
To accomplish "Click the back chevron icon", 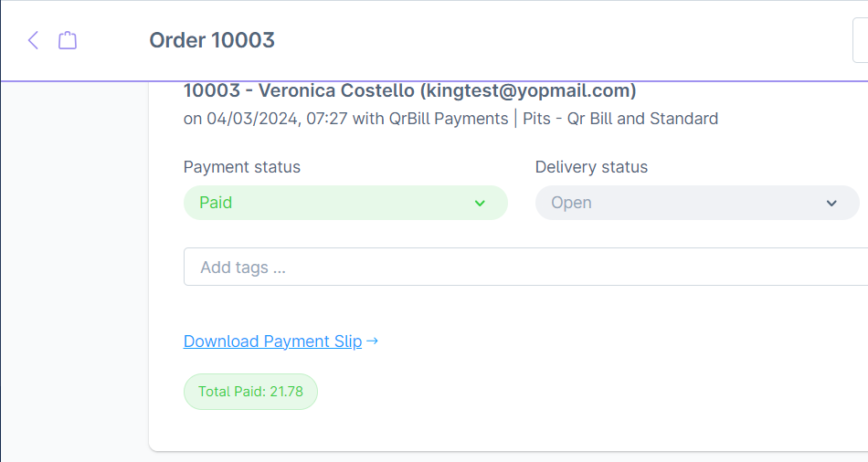I will coord(33,40).
